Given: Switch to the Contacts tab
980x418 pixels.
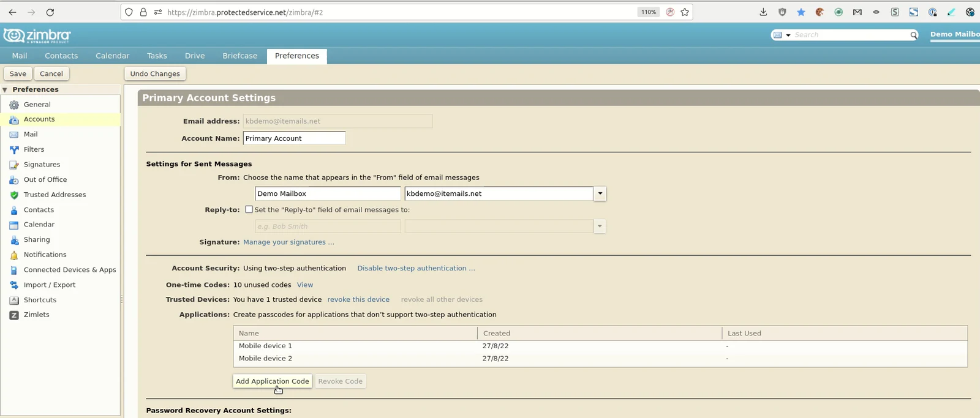Looking at the screenshot, I should [61, 56].
